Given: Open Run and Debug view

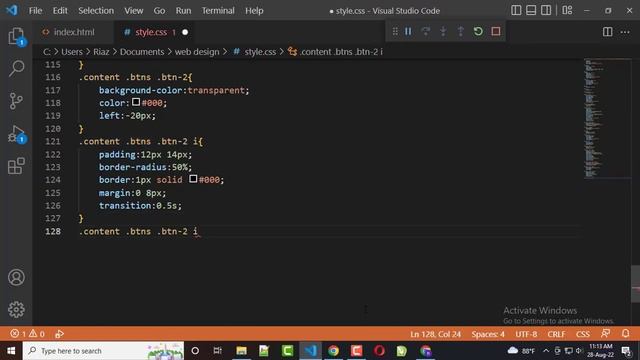Looking at the screenshot, I should [x=16, y=134].
